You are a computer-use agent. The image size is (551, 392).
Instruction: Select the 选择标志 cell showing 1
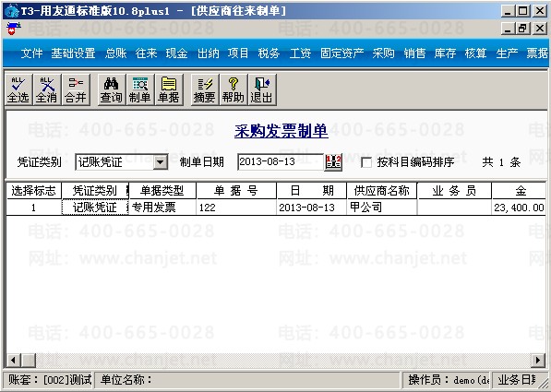pyautogui.click(x=34, y=208)
